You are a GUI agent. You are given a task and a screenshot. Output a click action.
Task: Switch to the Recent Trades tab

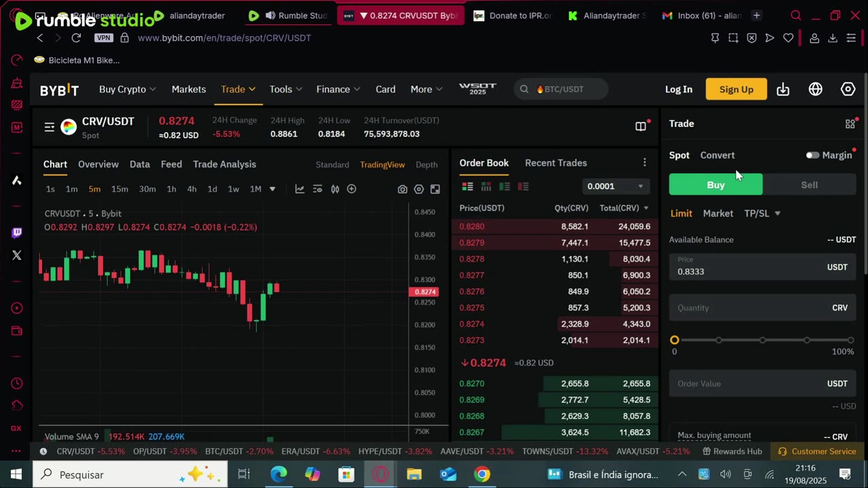[556, 163]
